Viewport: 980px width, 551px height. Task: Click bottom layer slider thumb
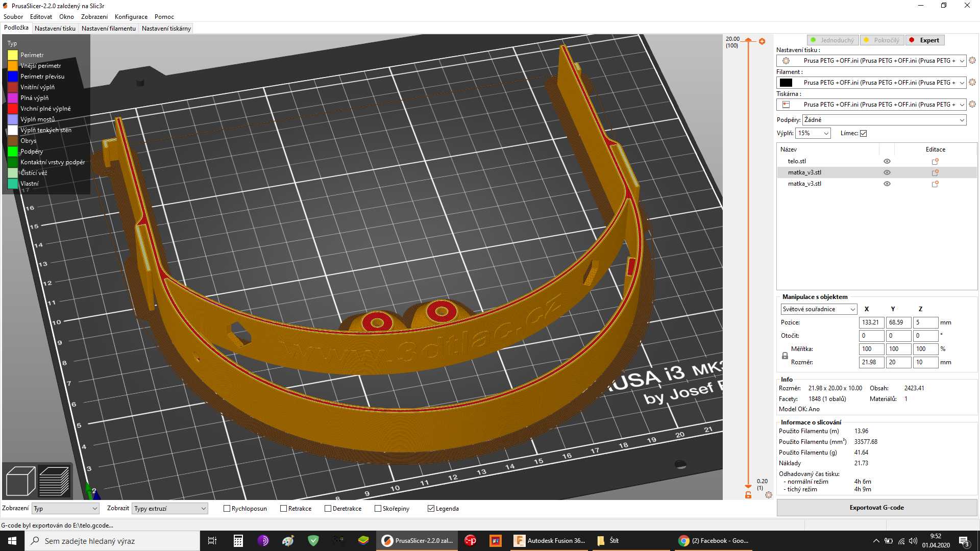click(748, 486)
